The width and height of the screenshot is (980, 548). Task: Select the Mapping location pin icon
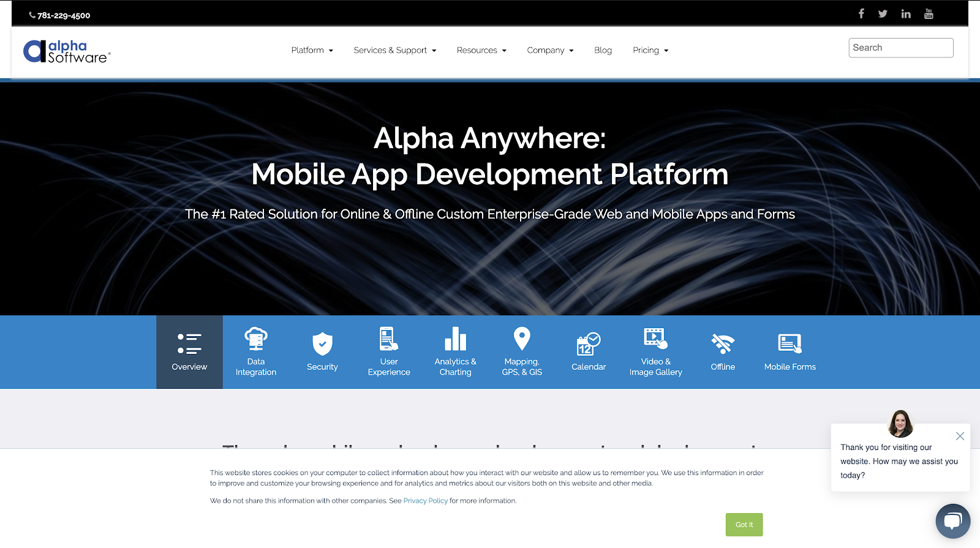coord(522,339)
